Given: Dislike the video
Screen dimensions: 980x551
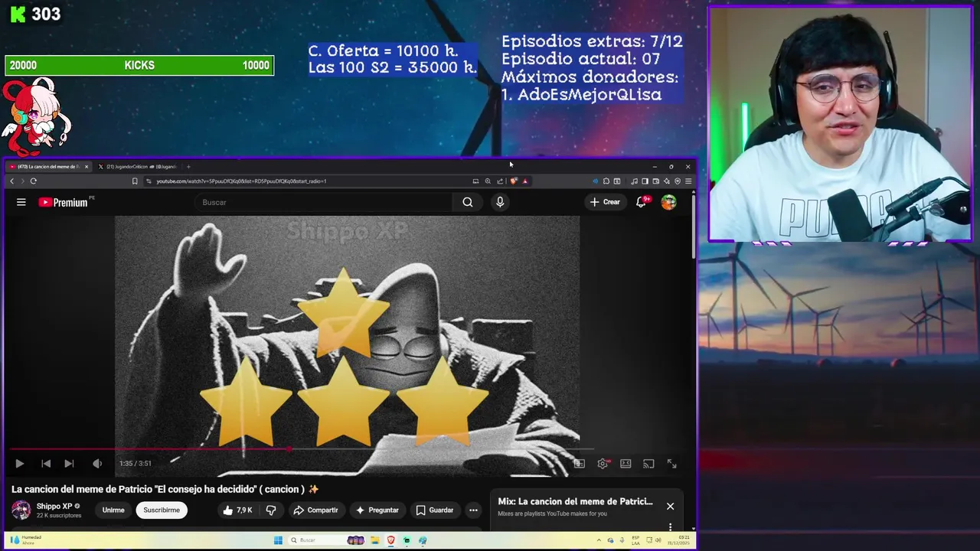Looking at the screenshot, I should [270, 510].
